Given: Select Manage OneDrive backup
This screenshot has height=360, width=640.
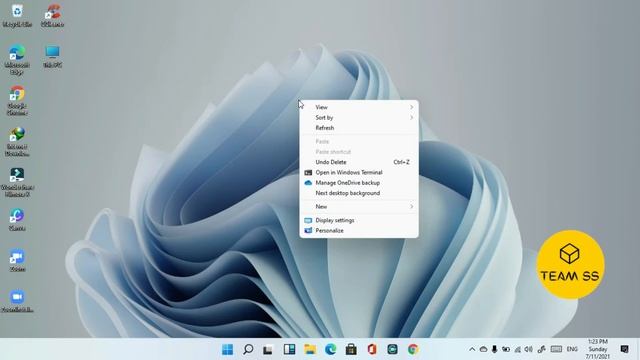Looking at the screenshot, I should [359, 182].
